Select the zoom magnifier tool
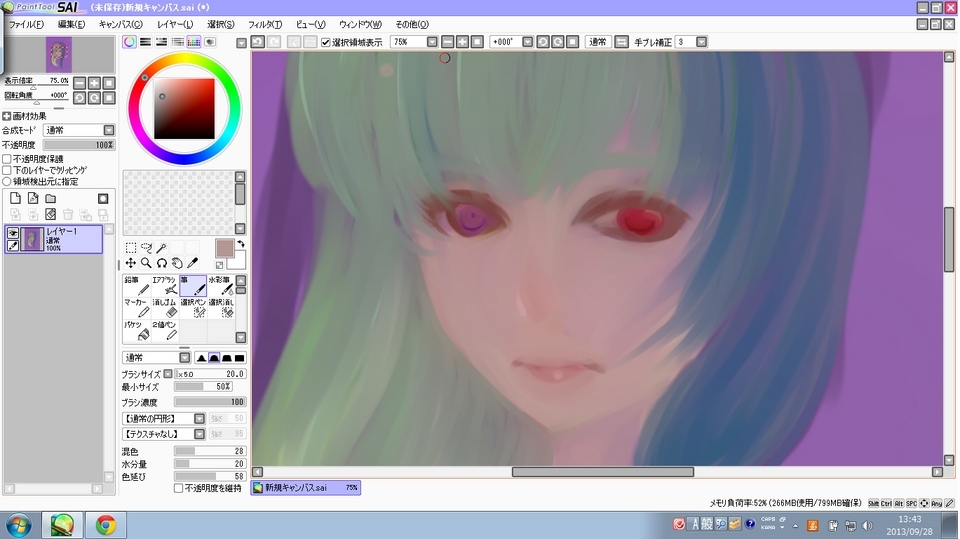 [x=146, y=263]
